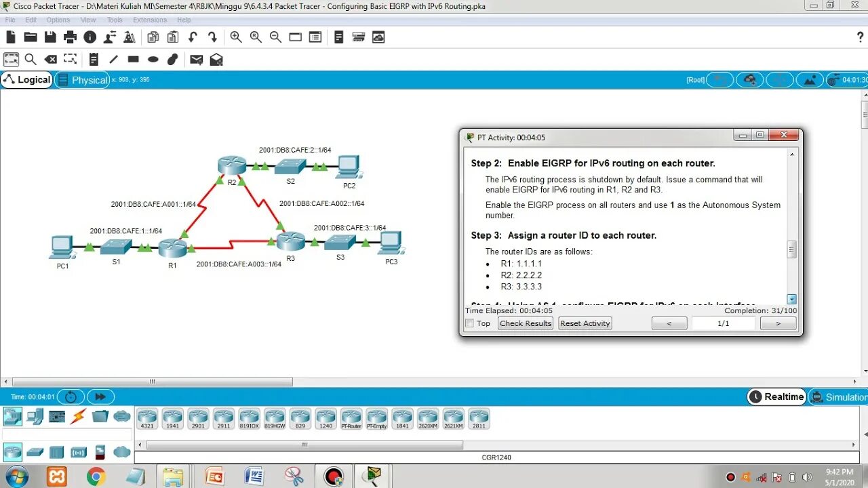Open the Help question mark
Image resolution: width=868 pixels, height=488 pixels.
pos(861,37)
